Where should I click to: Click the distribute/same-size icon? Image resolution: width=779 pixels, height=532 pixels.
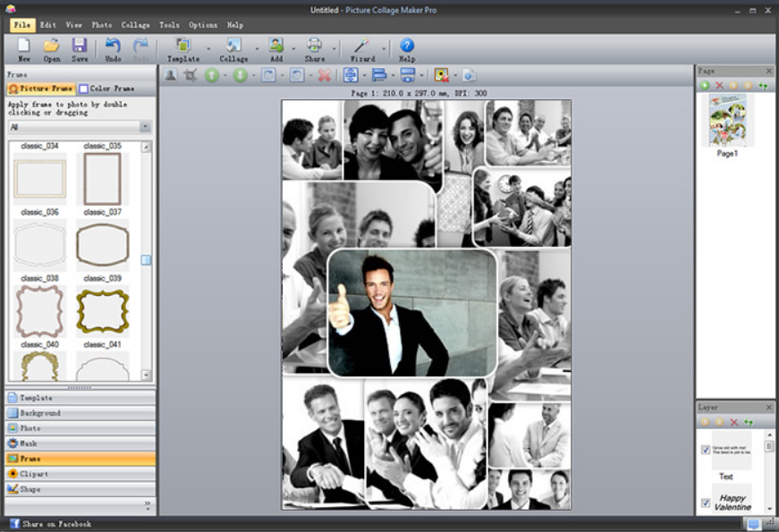407,75
